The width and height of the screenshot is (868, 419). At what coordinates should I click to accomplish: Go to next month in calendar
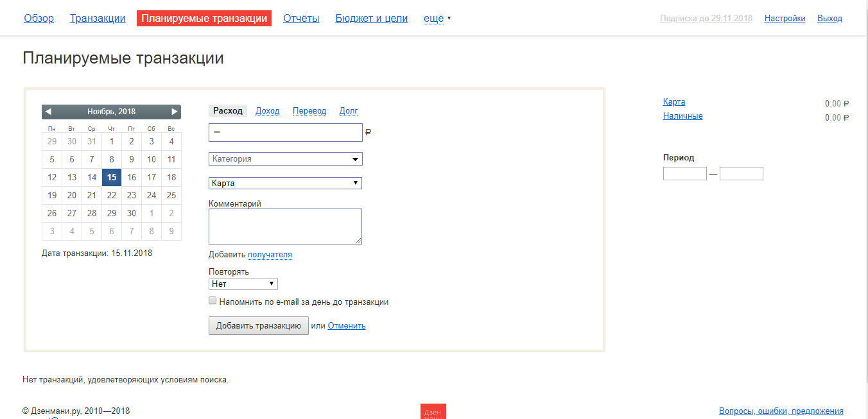click(x=174, y=112)
